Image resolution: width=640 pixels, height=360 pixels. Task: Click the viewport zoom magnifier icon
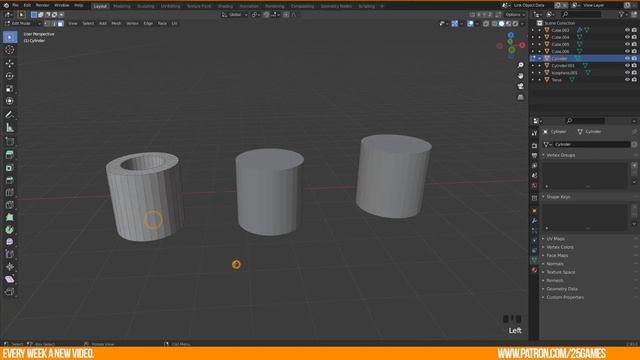coord(520,65)
